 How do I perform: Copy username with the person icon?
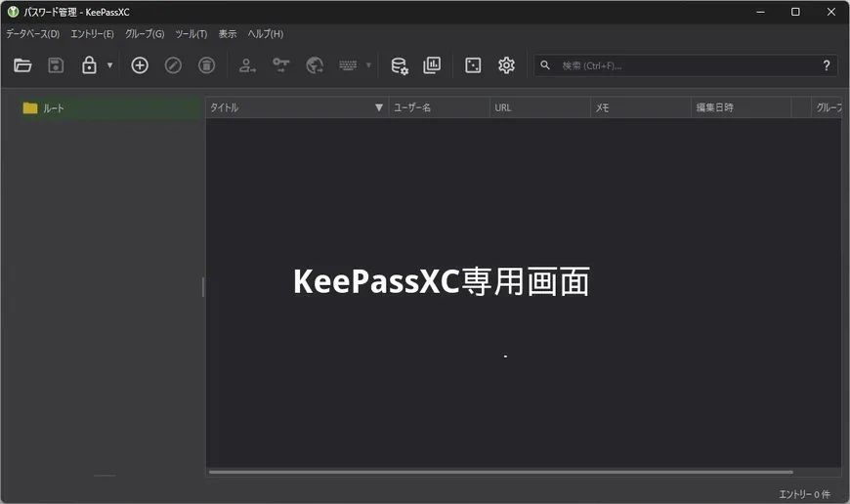pos(247,65)
